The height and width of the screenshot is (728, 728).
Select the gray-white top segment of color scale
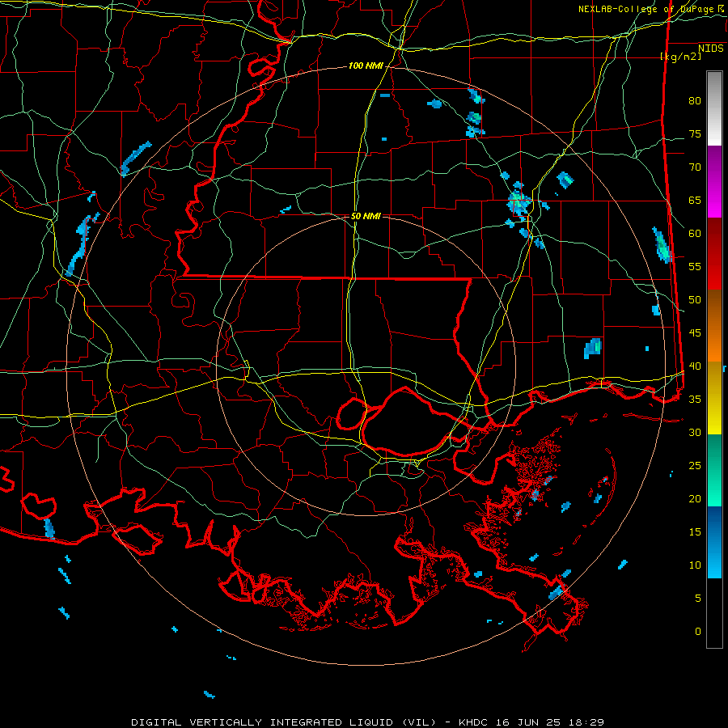point(714,108)
